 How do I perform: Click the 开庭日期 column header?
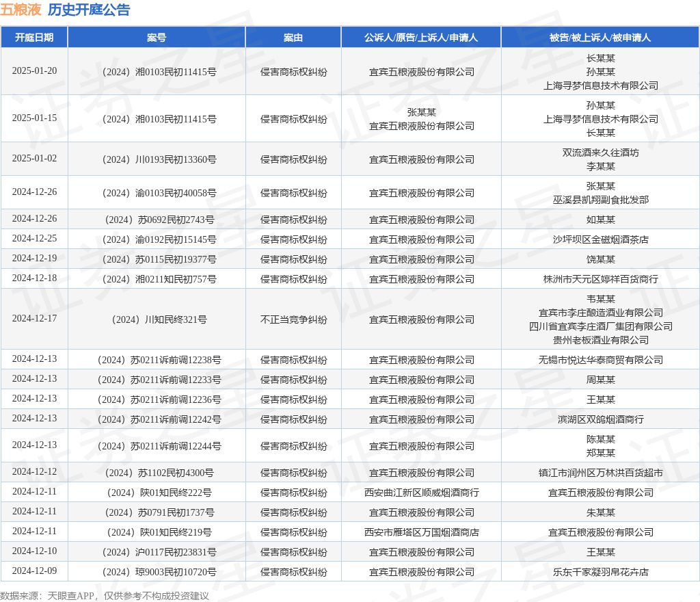(x=34, y=38)
